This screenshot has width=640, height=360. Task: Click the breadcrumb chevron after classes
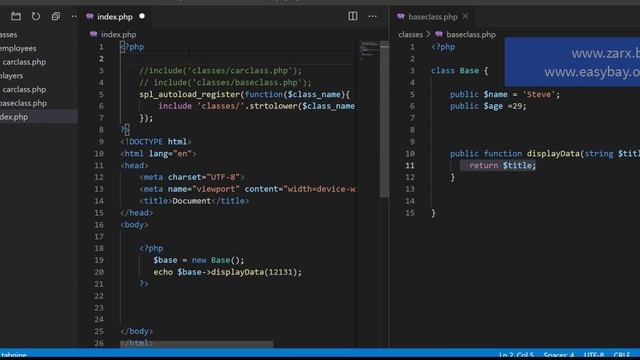point(428,35)
